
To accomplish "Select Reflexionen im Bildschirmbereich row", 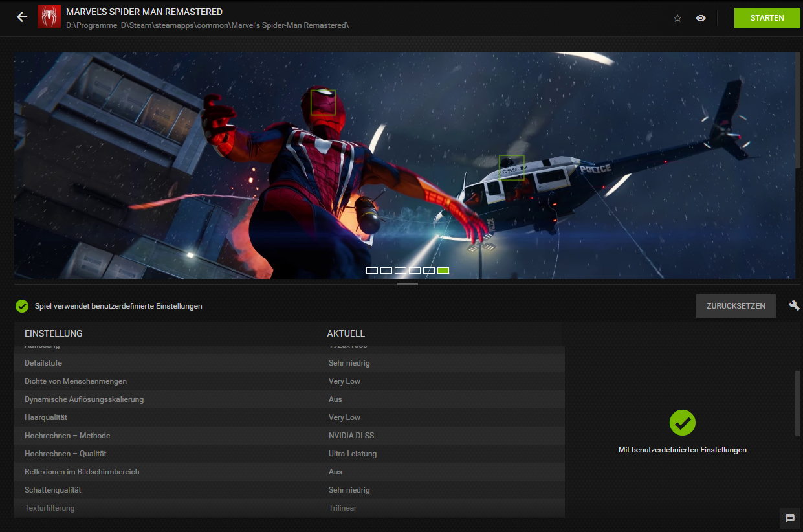I will point(289,472).
